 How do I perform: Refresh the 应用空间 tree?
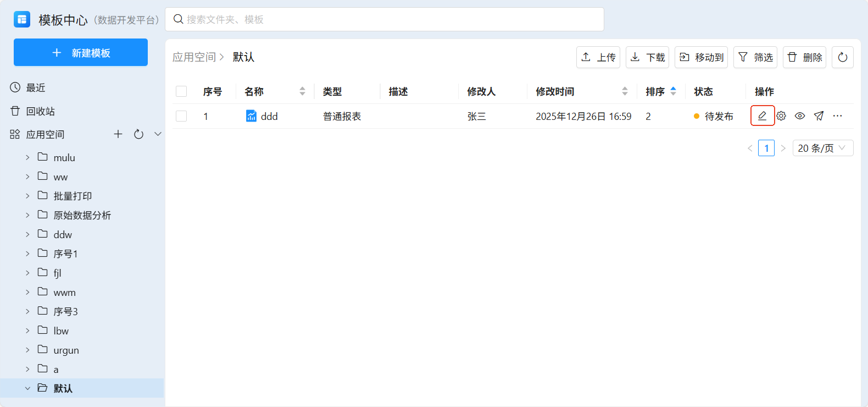[x=138, y=134]
